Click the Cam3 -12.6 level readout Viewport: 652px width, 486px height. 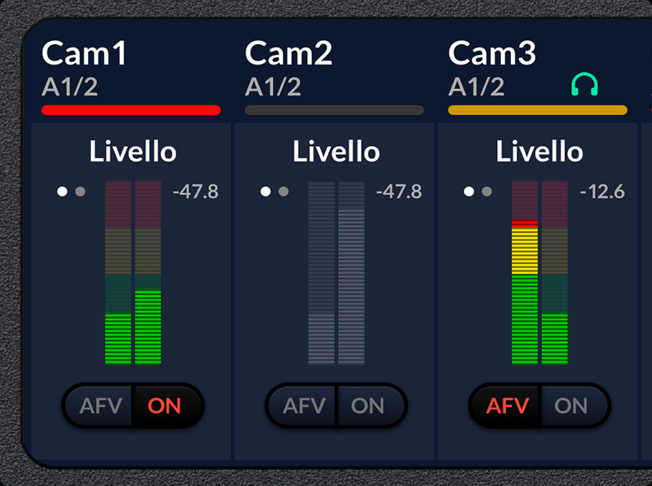pyautogui.click(x=602, y=191)
